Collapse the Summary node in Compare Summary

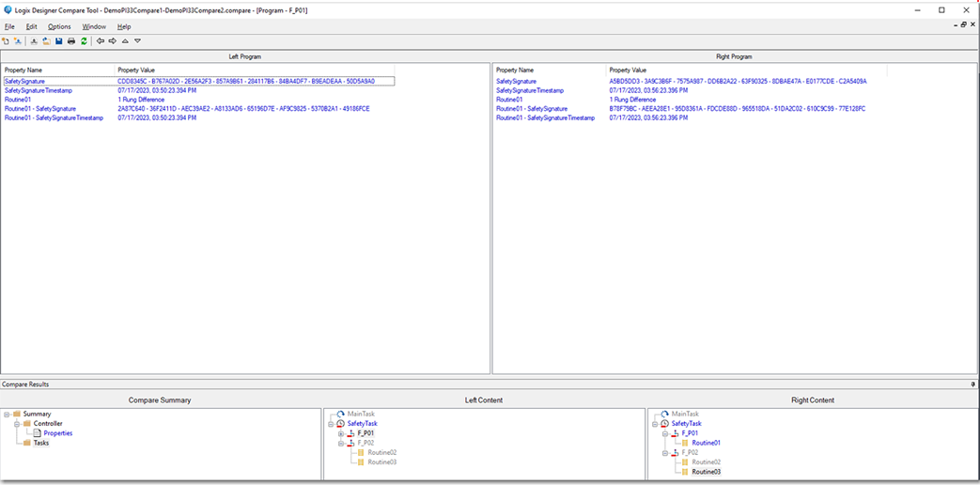click(x=7, y=415)
